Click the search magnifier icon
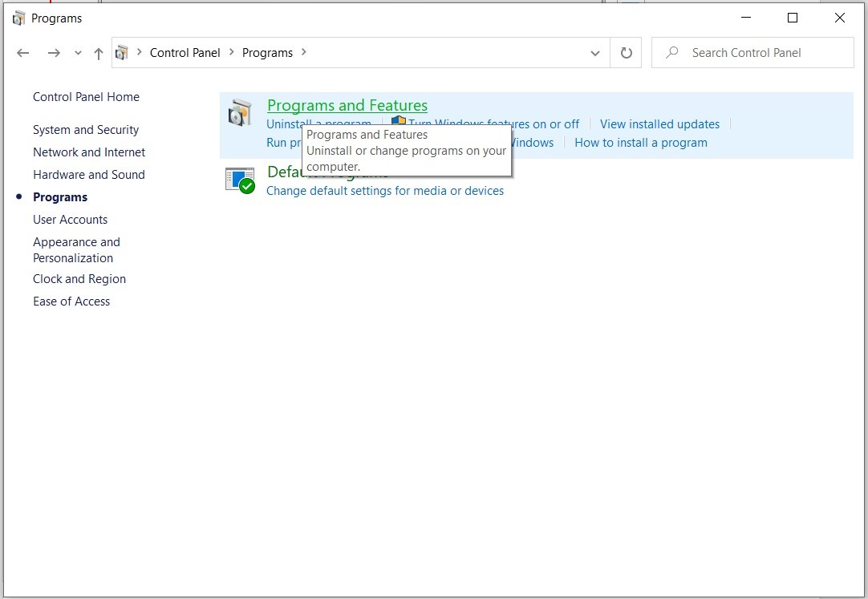 click(x=671, y=52)
